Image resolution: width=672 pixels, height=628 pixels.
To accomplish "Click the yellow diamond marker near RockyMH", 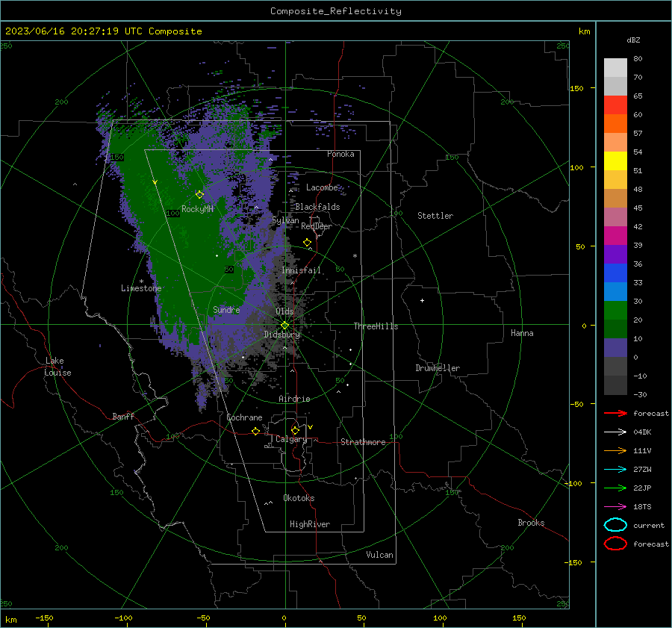I will point(199,195).
